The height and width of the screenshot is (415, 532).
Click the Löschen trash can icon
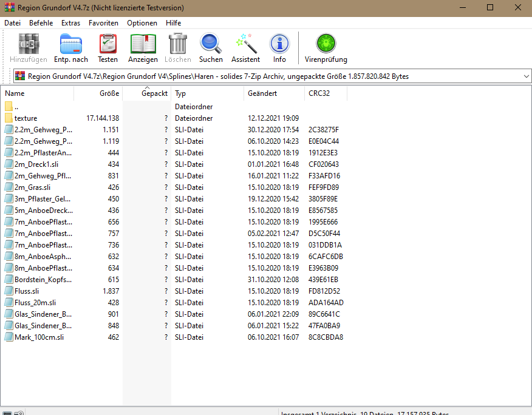coord(177,44)
